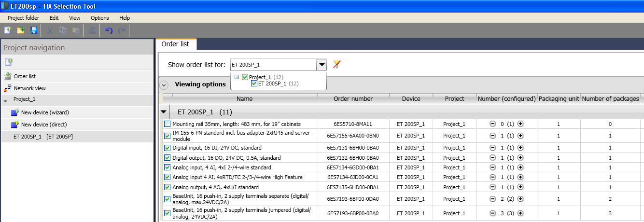Screen dimensions: 644x222
Task: Sort by the Project column header
Action: (455, 98)
